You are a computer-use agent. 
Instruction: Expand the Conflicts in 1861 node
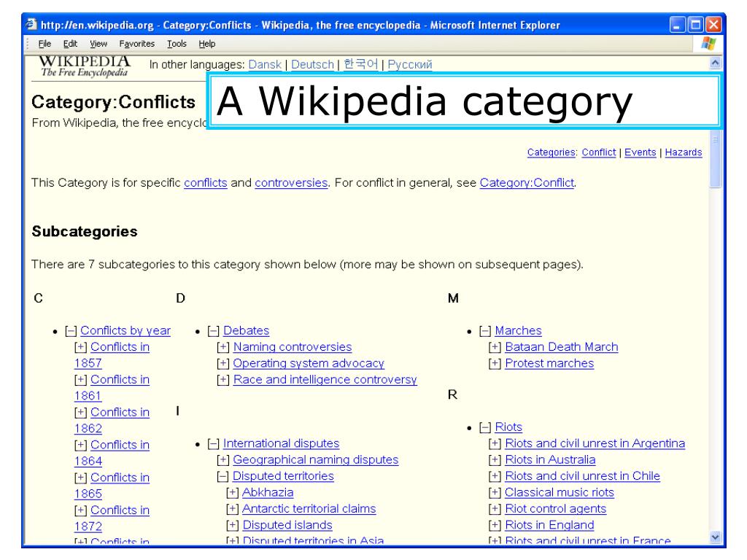click(80, 380)
